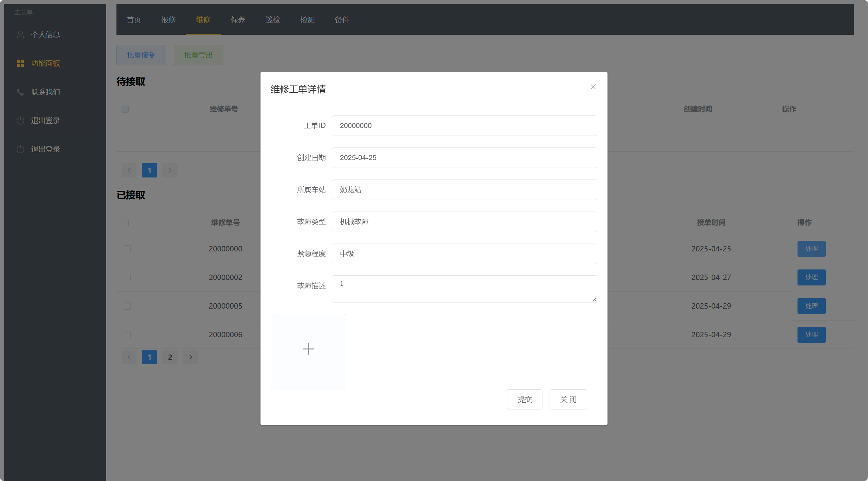Open the 紧急程度 field showing 中级
The image size is (868, 481).
pyautogui.click(x=464, y=254)
